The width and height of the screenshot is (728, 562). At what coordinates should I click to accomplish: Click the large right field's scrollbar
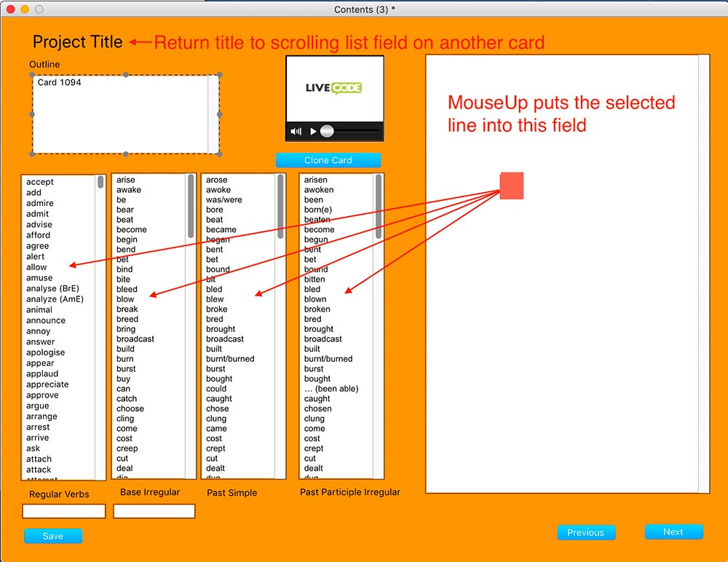click(x=704, y=274)
